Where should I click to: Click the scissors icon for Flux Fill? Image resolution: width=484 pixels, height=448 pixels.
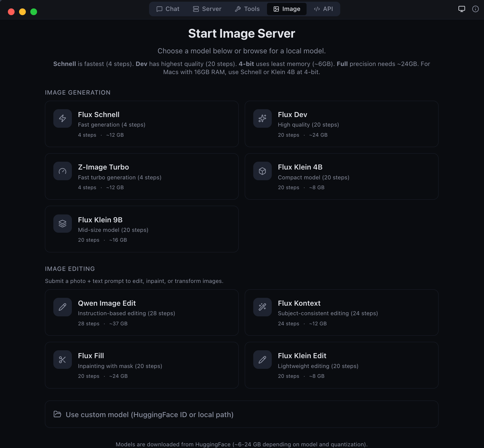tap(63, 360)
